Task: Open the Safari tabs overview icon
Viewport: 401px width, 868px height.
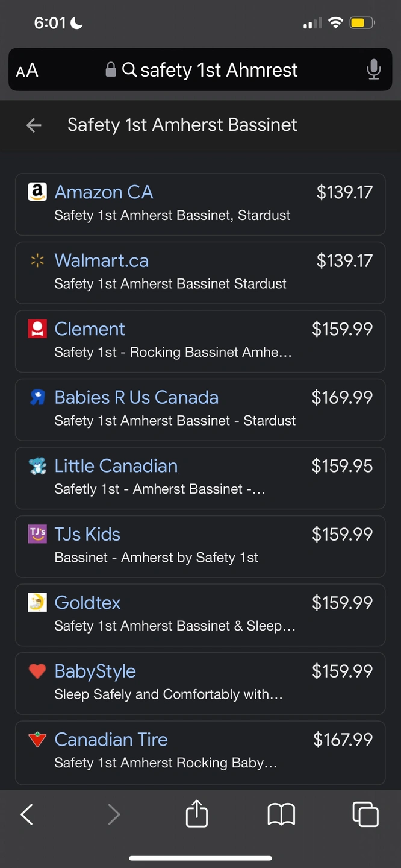Action: tap(365, 814)
